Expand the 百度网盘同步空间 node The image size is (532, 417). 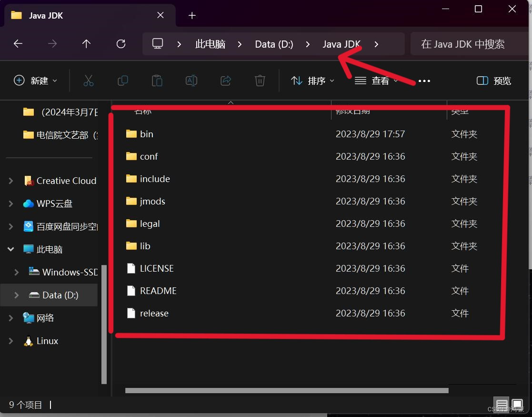[11, 226]
